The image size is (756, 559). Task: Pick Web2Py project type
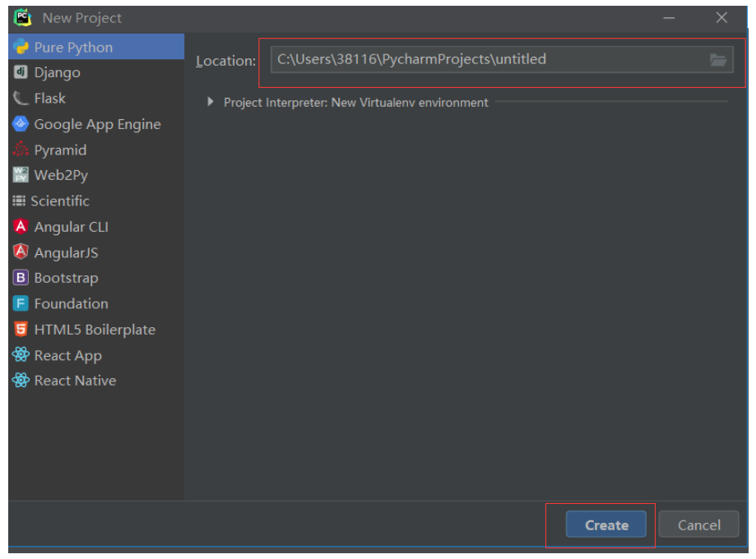(x=96, y=175)
